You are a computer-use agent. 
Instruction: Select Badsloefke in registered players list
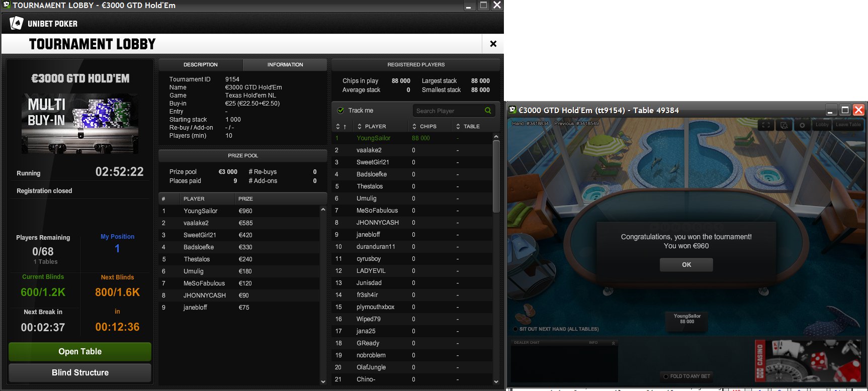(x=412, y=174)
